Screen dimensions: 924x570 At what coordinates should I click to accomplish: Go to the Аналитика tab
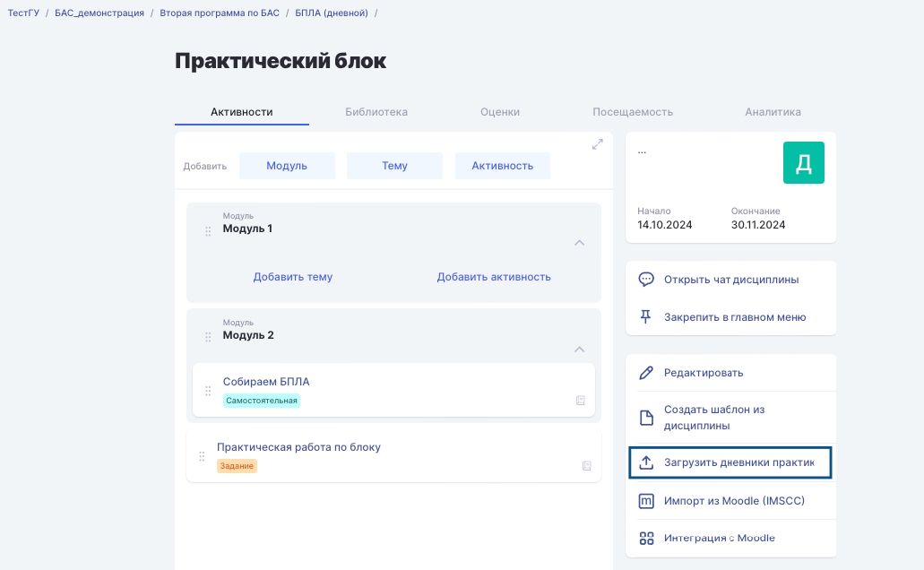[x=773, y=112]
